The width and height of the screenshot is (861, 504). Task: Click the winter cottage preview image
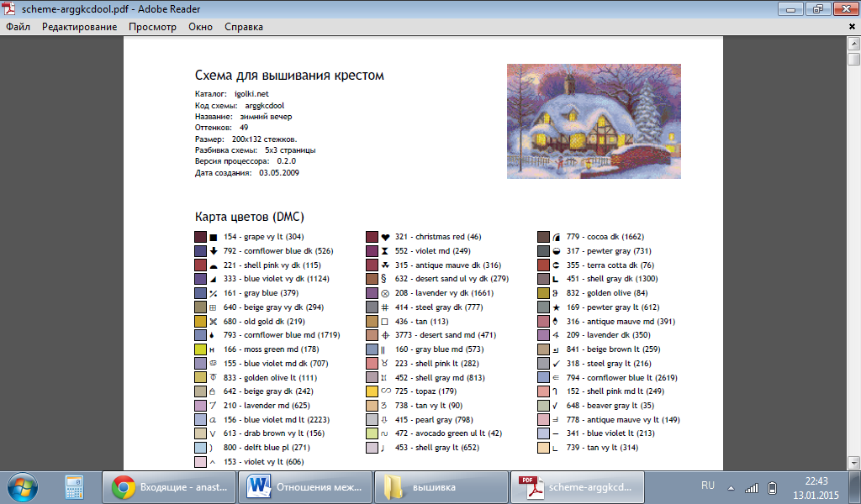(594, 121)
